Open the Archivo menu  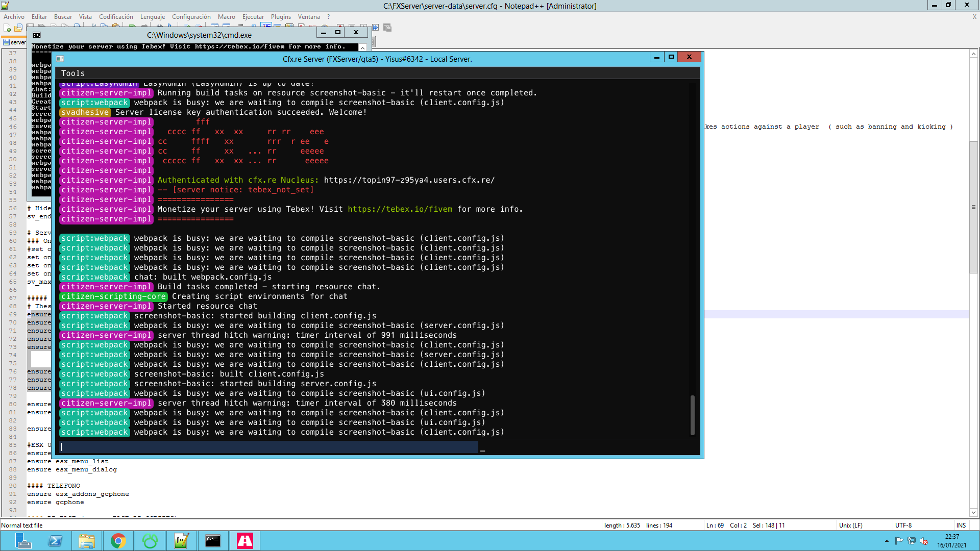tap(14, 17)
